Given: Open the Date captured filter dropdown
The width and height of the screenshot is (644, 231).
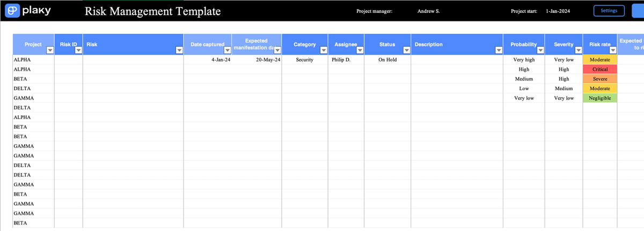Looking at the screenshot, I should click(x=228, y=50).
